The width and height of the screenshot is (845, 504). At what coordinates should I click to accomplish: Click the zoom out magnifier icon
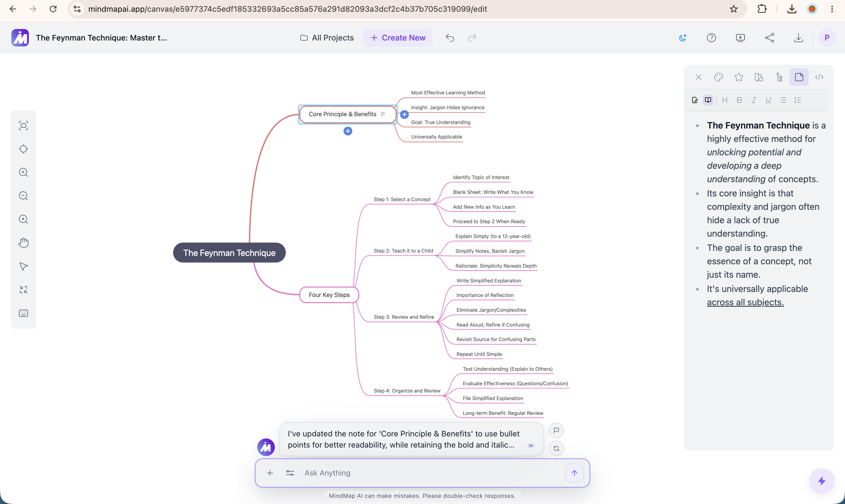pyautogui.click(x=23, y=196)
